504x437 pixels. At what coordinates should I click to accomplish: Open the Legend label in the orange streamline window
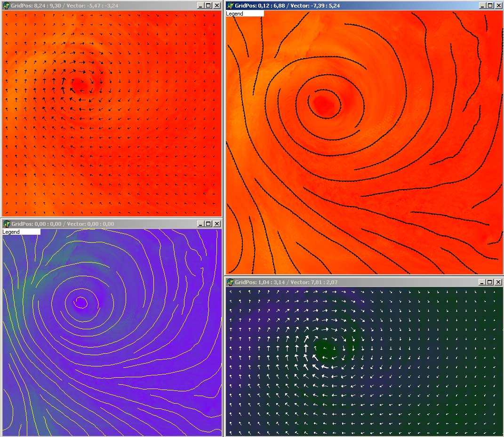point(245,14)
